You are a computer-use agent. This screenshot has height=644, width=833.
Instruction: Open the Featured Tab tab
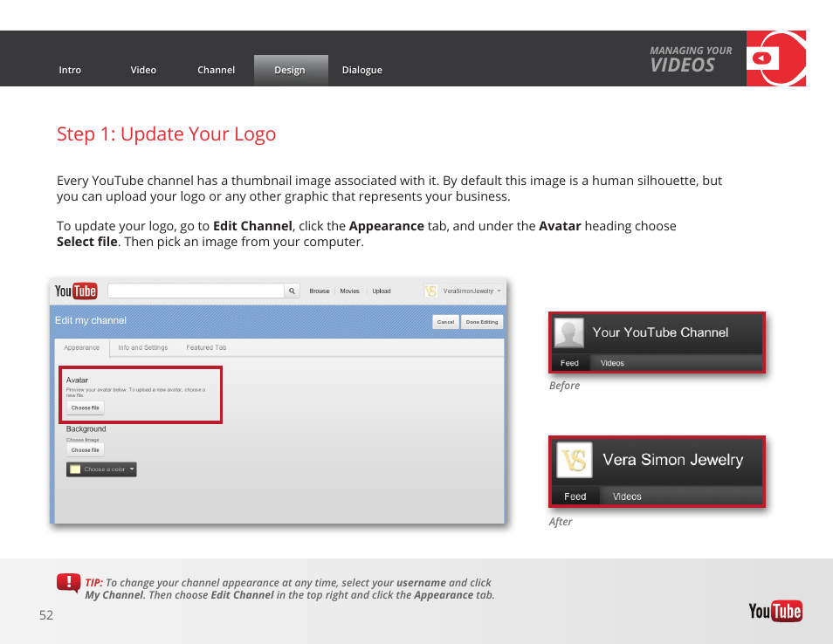(x=206, y=347)
